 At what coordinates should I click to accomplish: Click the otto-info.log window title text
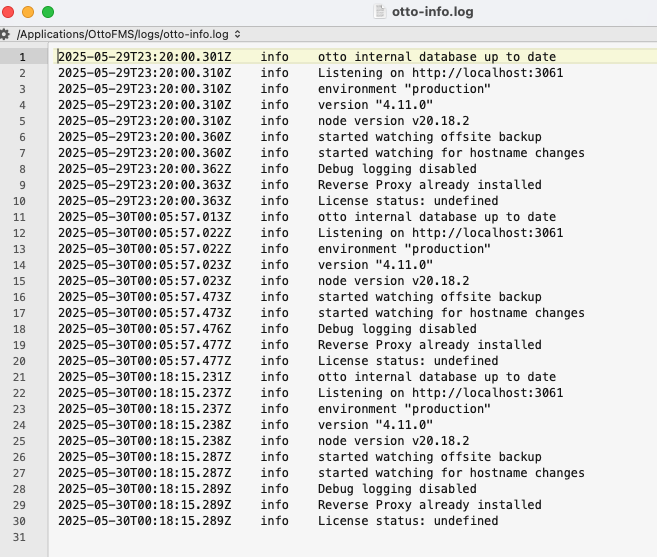pos(432,12)
